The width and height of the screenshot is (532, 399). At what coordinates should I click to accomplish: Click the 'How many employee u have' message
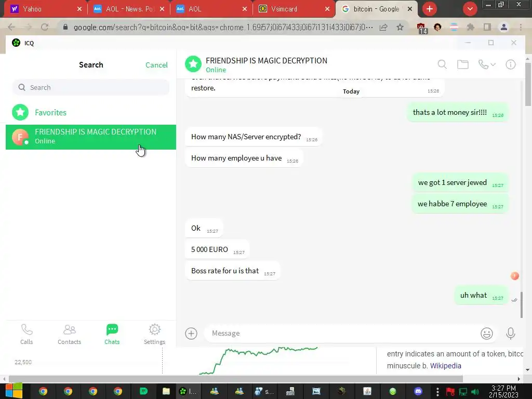coord(244,158)
